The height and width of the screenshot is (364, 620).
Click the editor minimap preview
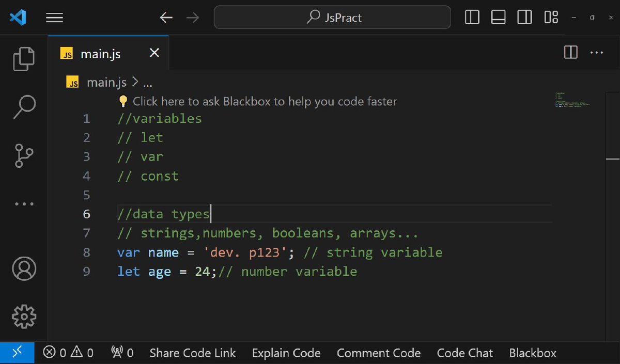coord(572,100)
